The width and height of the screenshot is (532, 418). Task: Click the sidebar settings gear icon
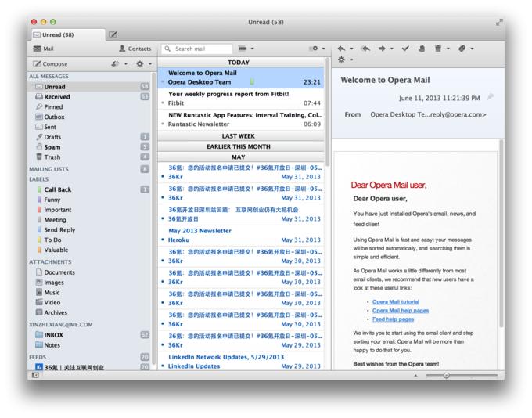[x=140, y=64]
